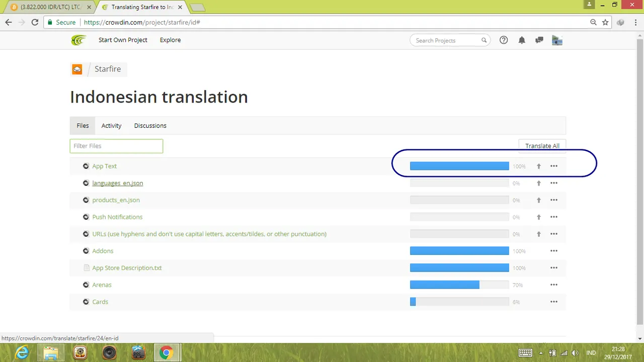
Task: Click the Starfire project logo icon
Action: pos(77,69)
